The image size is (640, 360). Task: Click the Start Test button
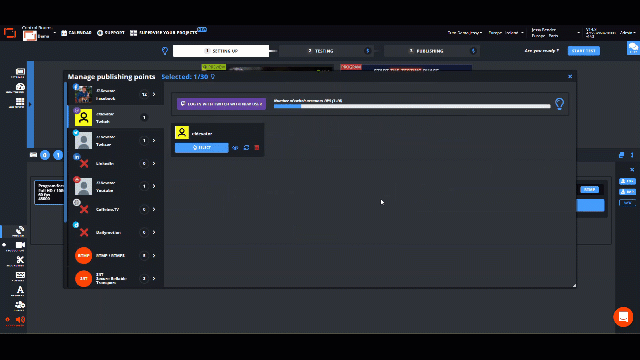(584, 51)
